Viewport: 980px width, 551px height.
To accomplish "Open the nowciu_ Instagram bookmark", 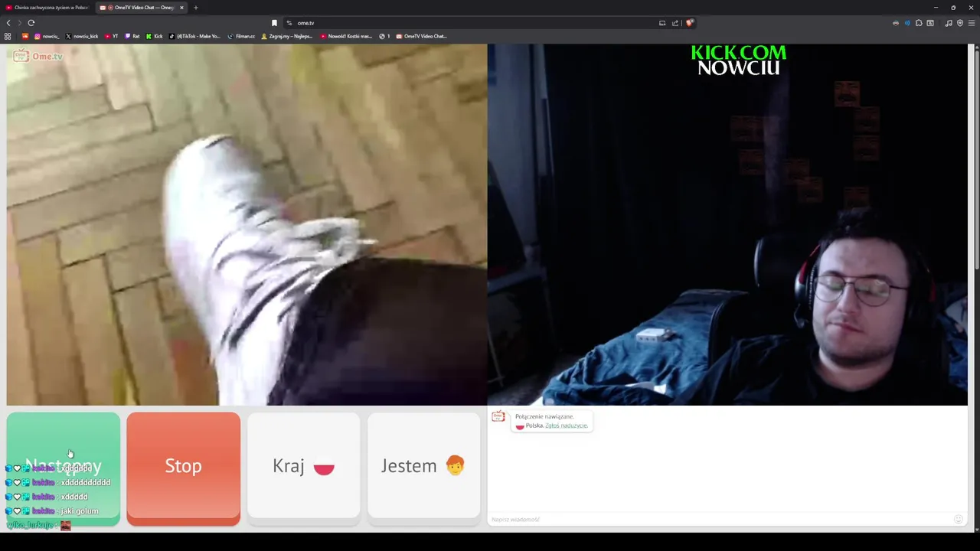I will point(47,36).
